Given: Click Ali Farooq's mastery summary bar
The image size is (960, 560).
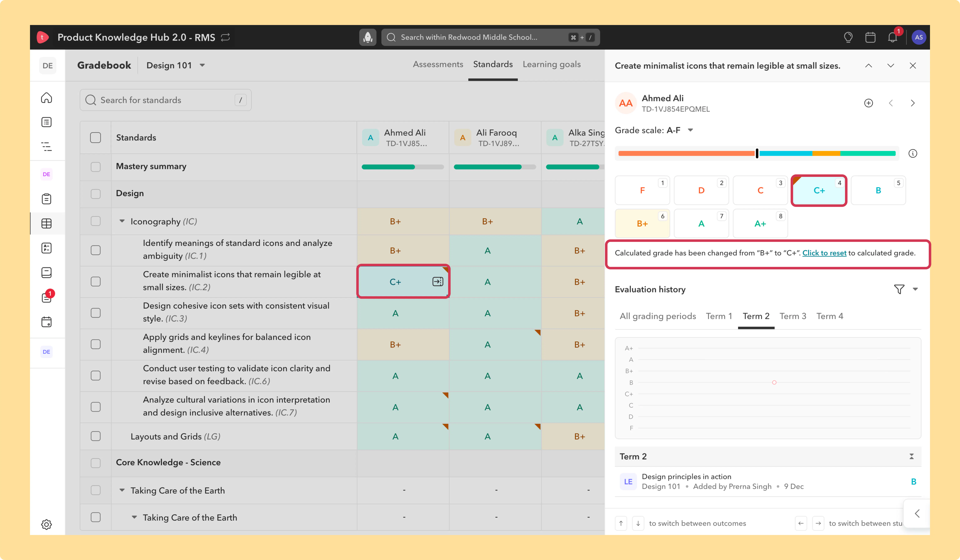Looking at the screenshot, I should point(495,167).
